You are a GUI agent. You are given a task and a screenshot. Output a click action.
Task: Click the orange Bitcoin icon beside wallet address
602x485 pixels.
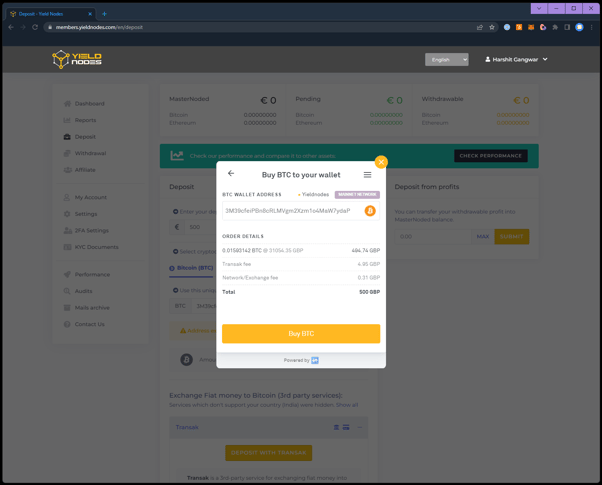tap(370, 211)
